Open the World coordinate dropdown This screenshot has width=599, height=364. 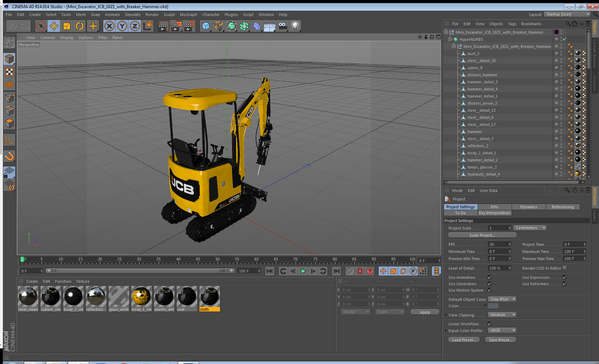tap(356, 312)
